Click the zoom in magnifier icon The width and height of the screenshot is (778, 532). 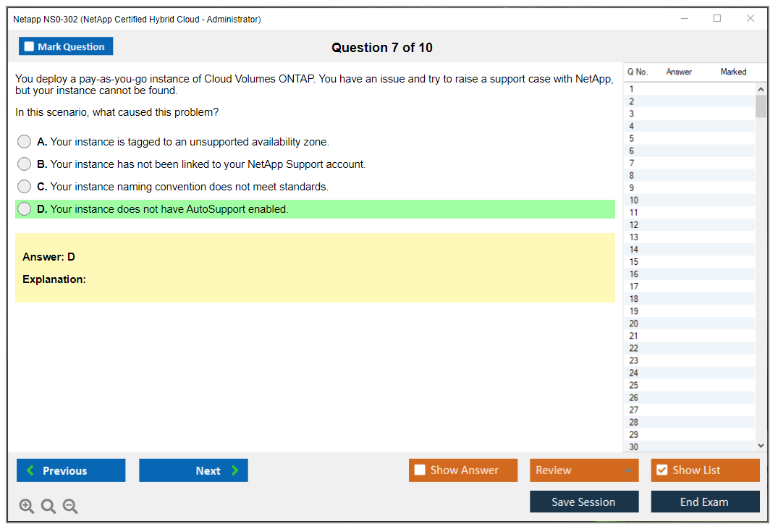[27, 507]
